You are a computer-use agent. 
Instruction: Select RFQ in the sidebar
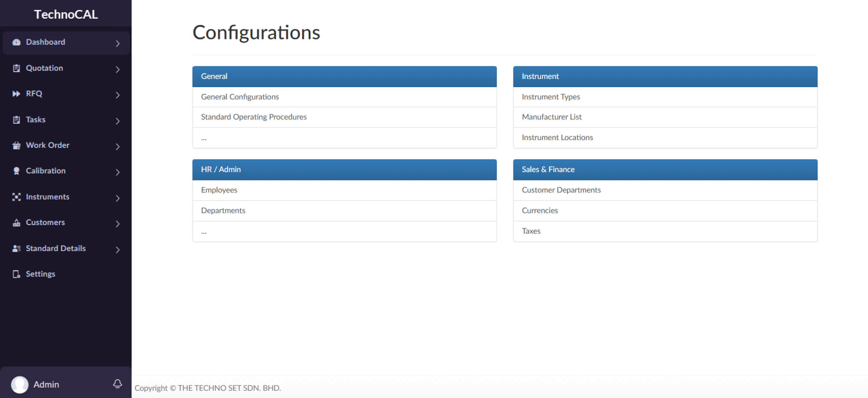tap(66, 94)
